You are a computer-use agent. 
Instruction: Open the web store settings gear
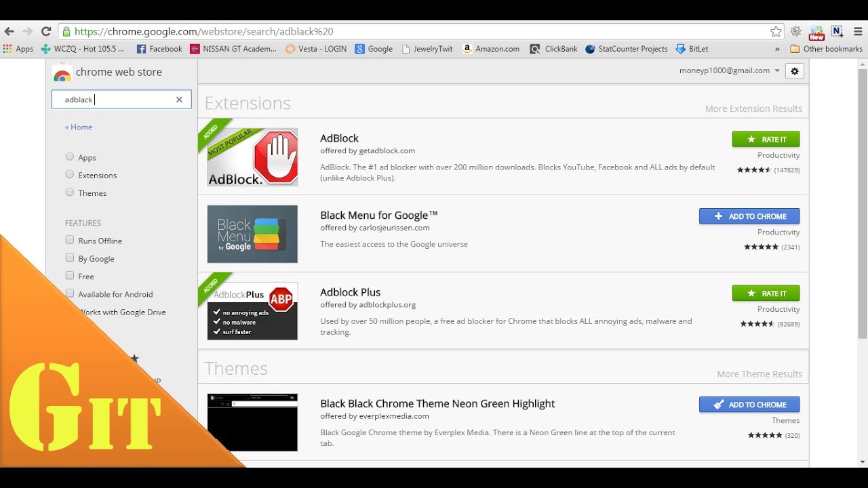795,70
